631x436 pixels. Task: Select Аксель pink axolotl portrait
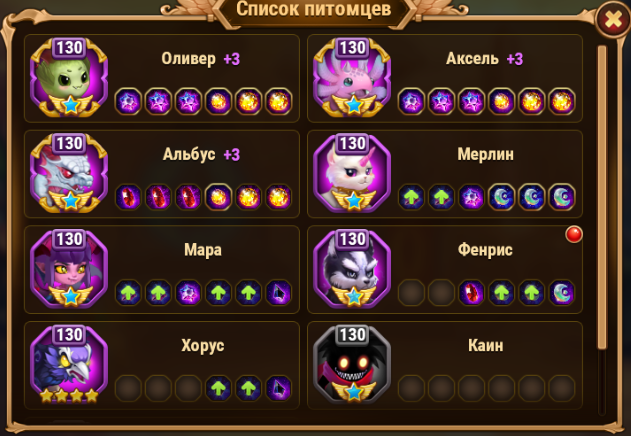pyautogui.click(x=352, y=78)
